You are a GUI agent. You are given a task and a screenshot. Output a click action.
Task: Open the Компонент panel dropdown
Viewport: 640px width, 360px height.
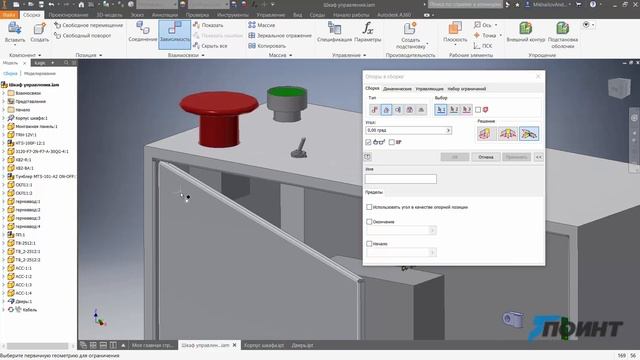click(x=25, y=55)
